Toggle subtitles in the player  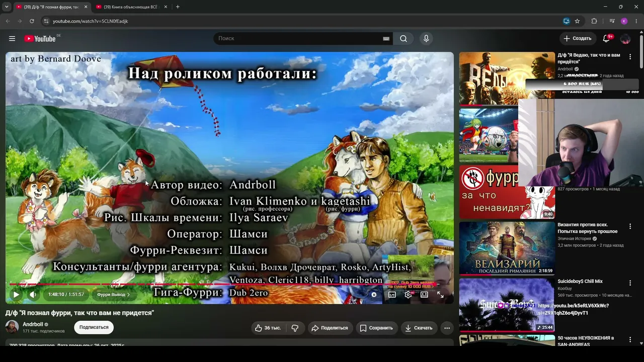pos(392,295)
